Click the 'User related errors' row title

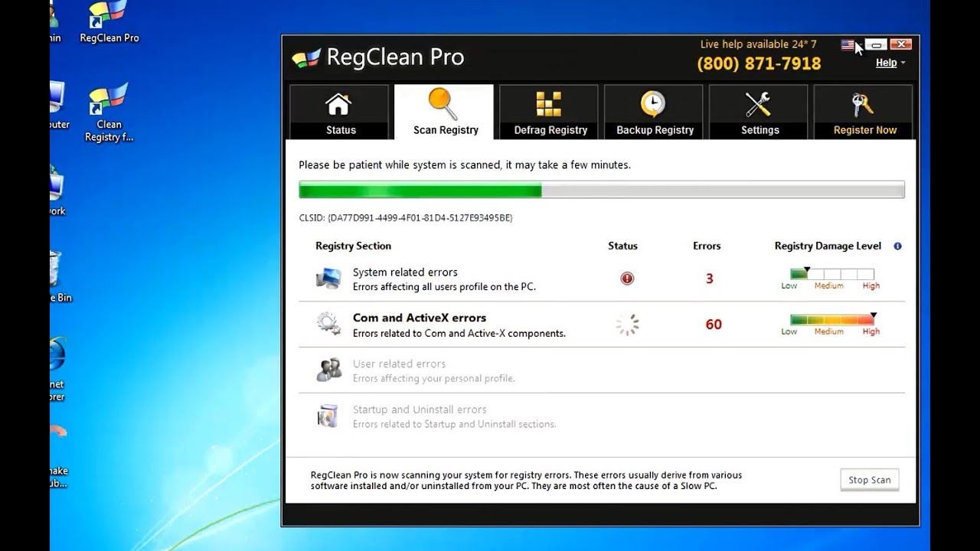tap(399, 364)
